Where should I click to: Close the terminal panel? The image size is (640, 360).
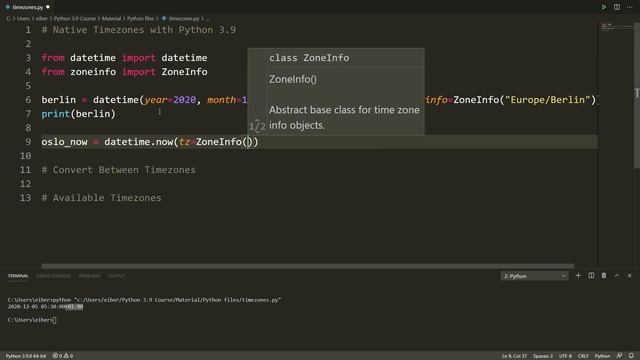click(x=629, y=276)
